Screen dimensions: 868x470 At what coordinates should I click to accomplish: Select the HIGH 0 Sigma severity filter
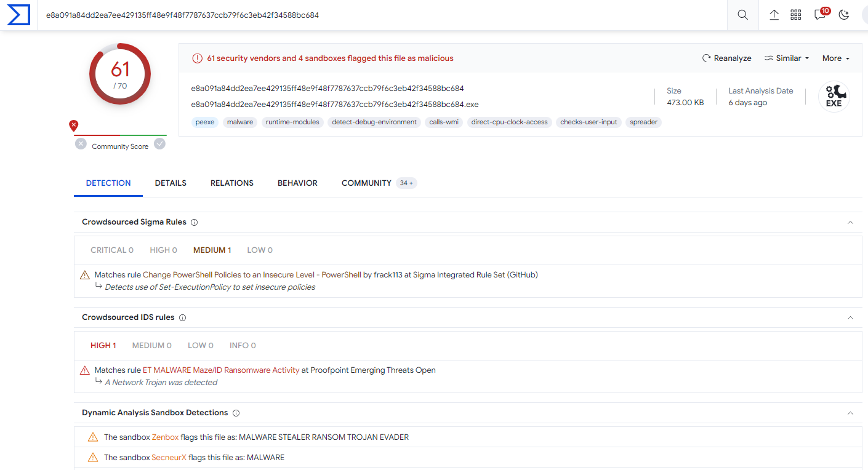point(163,250)
